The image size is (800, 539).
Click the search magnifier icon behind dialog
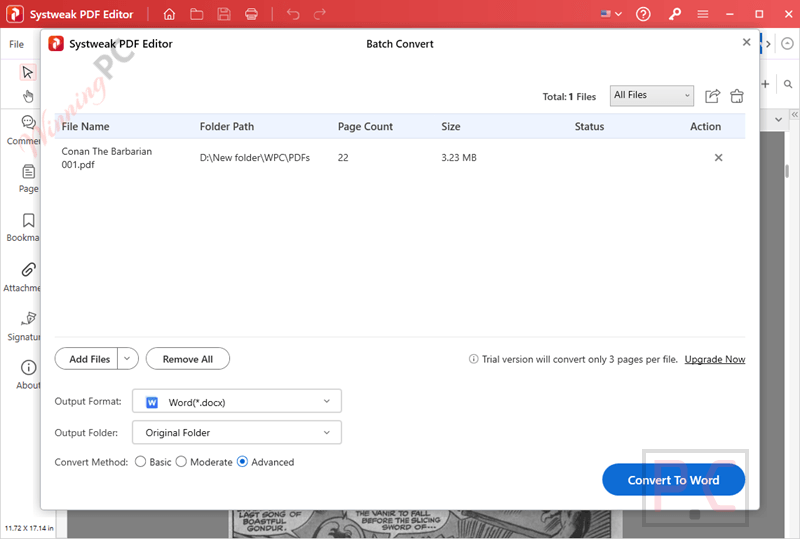point(788,84)
